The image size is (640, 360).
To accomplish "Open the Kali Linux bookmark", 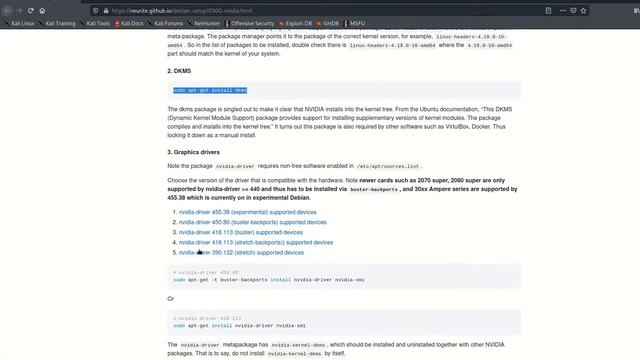I will coord(19,23).
